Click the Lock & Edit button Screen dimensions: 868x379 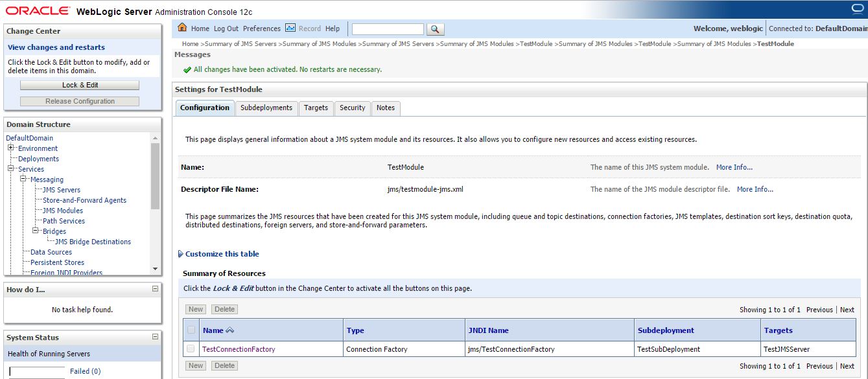point(80,85)
